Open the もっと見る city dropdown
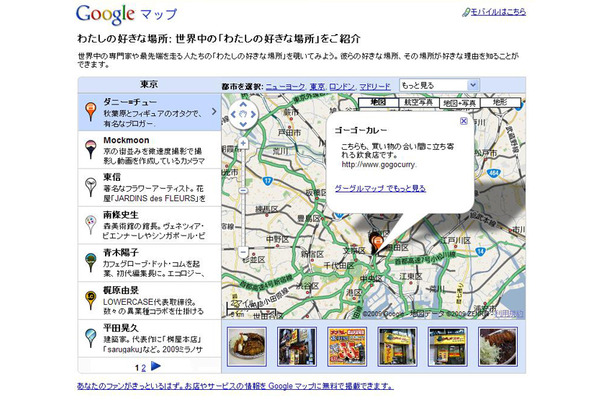Viewport: 610px width, 400px height. click(439, 85)
